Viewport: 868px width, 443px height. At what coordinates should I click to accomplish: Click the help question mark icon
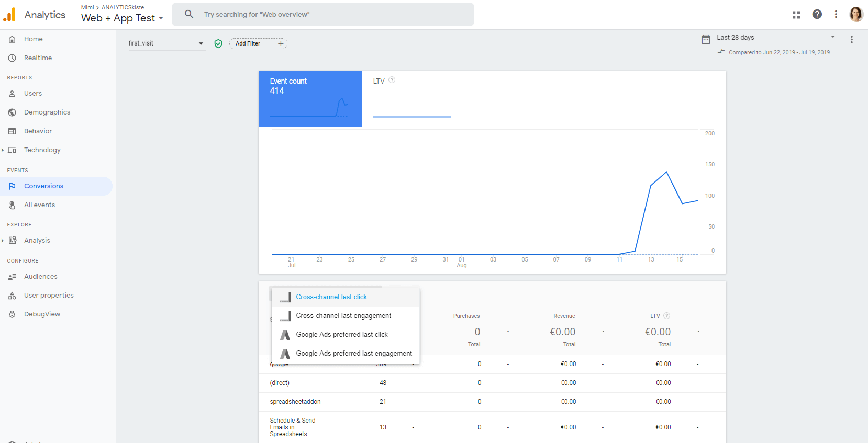point(817,15)
